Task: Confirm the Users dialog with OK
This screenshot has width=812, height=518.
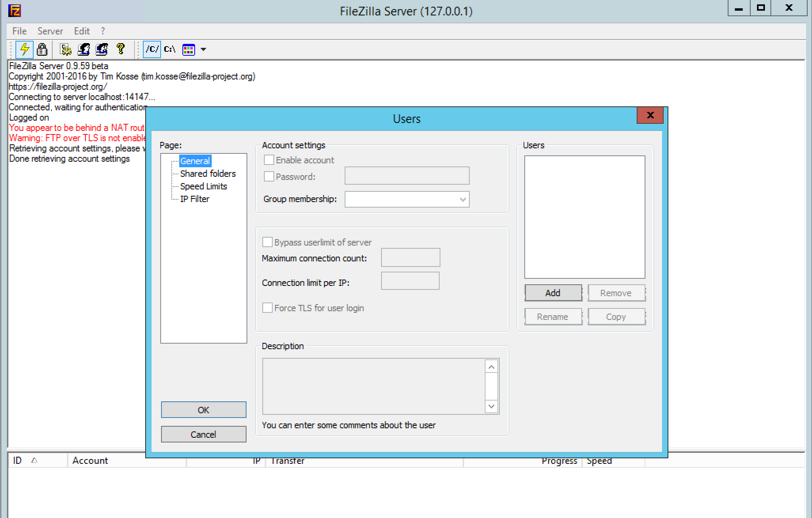Action: click(x=203, y=410)
